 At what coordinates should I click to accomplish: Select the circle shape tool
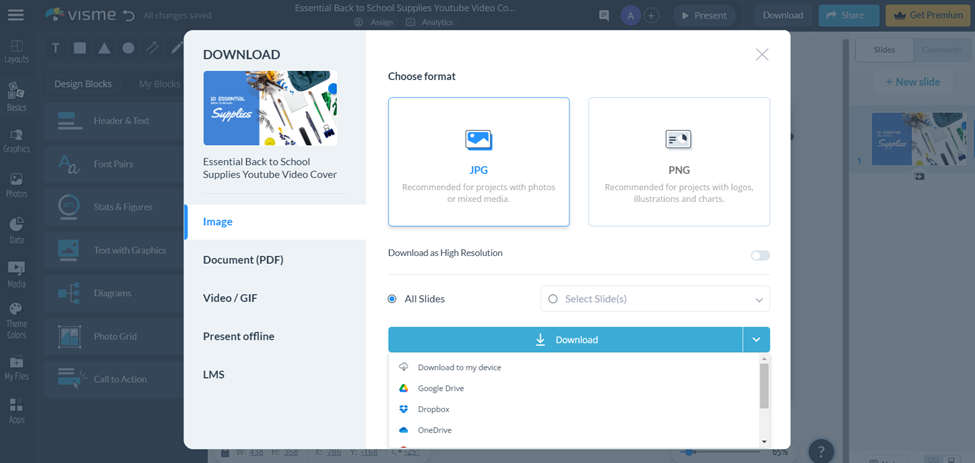[128, 48]
